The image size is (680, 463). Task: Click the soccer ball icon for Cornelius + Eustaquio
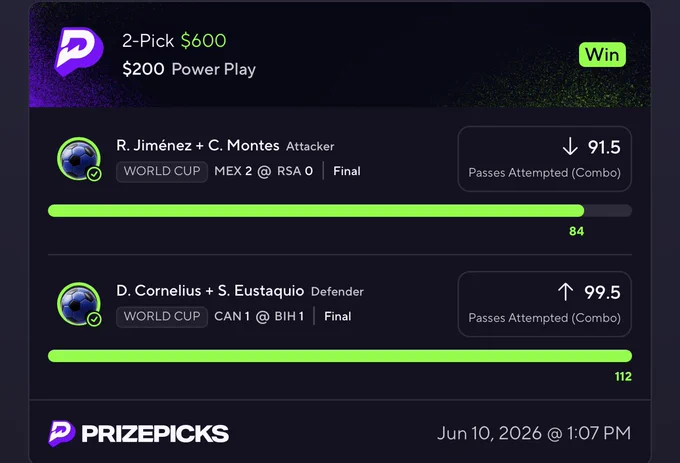click(x=79, y=304)
